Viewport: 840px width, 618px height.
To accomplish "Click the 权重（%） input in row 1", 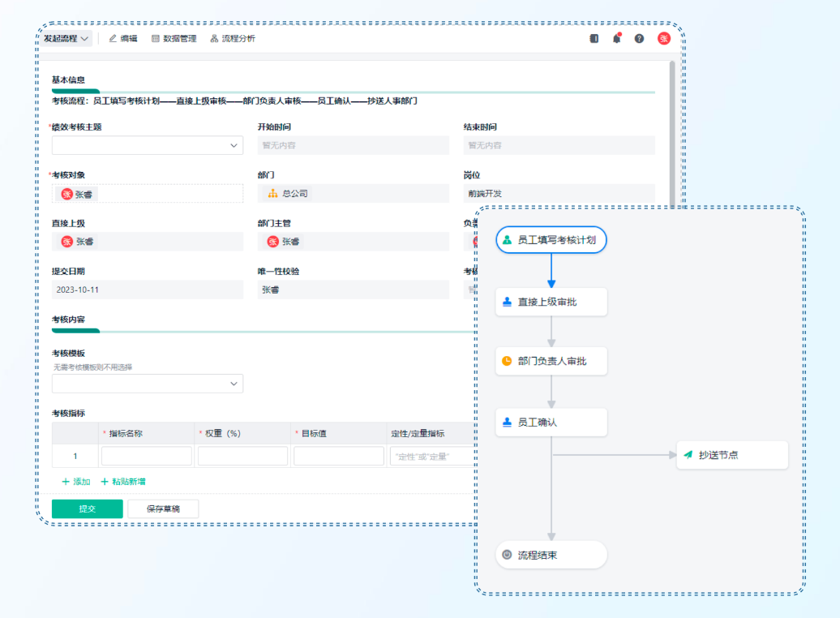I will [x=242, y=456].
